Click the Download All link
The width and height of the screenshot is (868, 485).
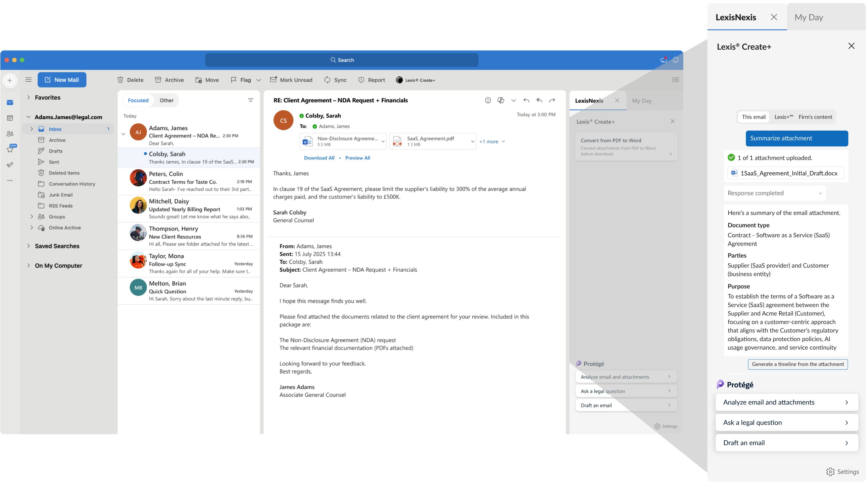[x=319, y=158]
